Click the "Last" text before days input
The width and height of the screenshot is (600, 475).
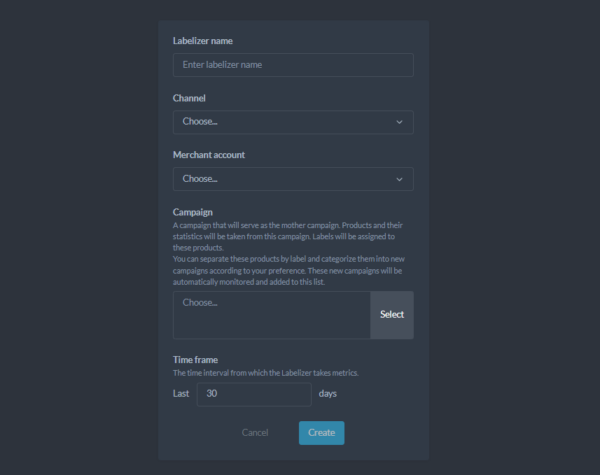tap(181, 394)
